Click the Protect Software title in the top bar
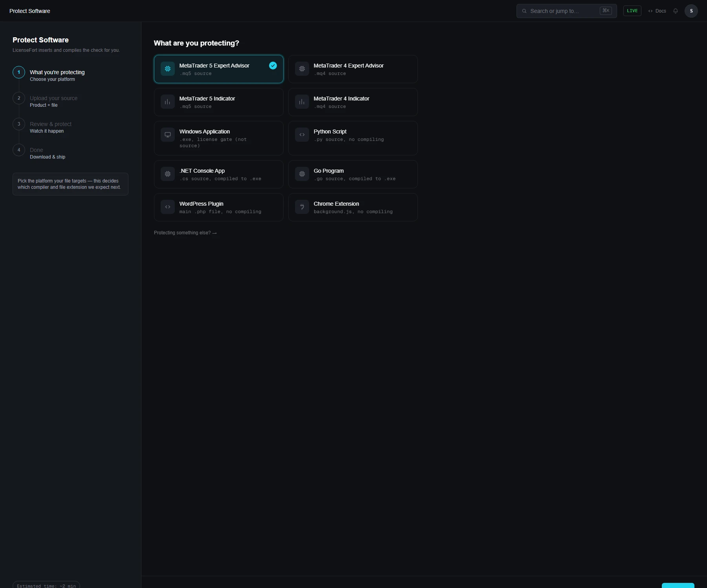The width and height of the screenshot is (707, 588). [30, 11]
